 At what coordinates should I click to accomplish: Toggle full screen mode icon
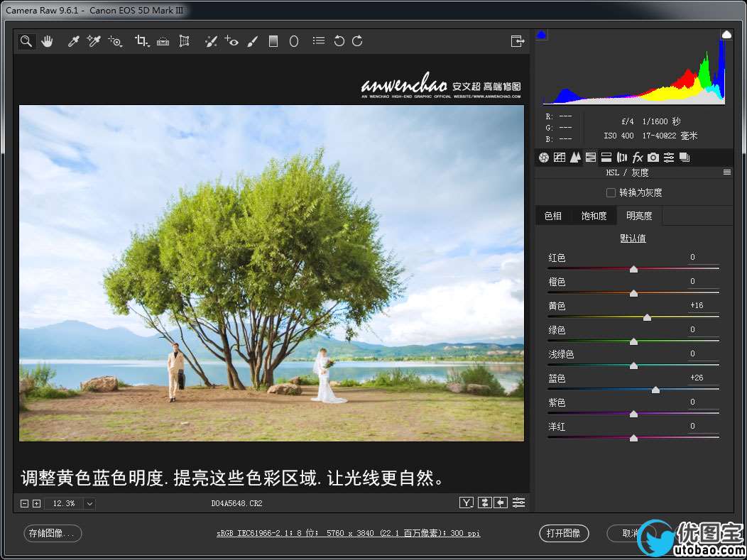[517, 41]
